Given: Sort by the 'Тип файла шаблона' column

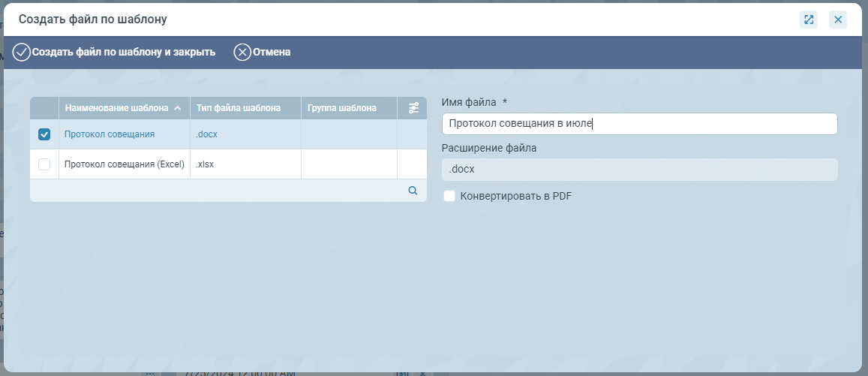Looking at the screenshot, I should click(239, 108).
